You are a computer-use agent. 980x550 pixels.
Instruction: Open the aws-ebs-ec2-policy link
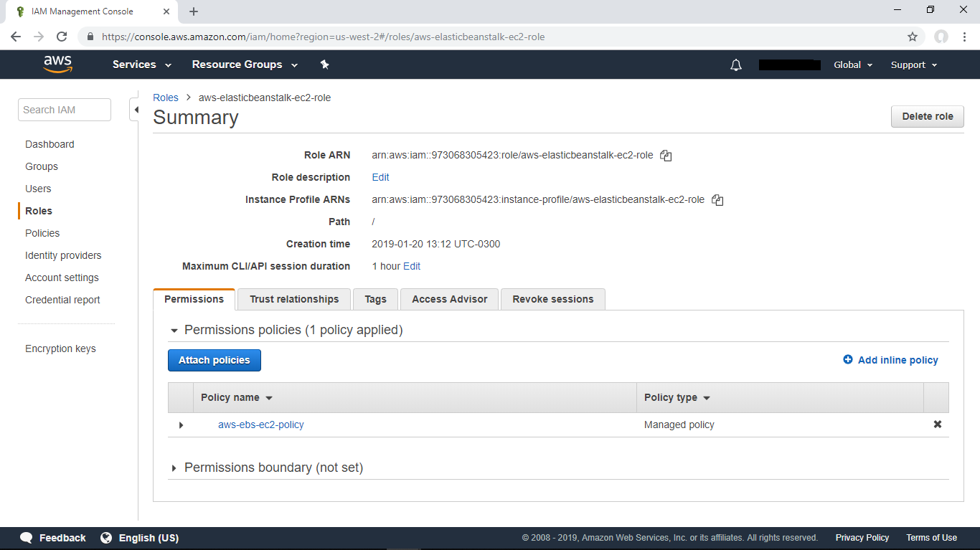coord(261,424)
